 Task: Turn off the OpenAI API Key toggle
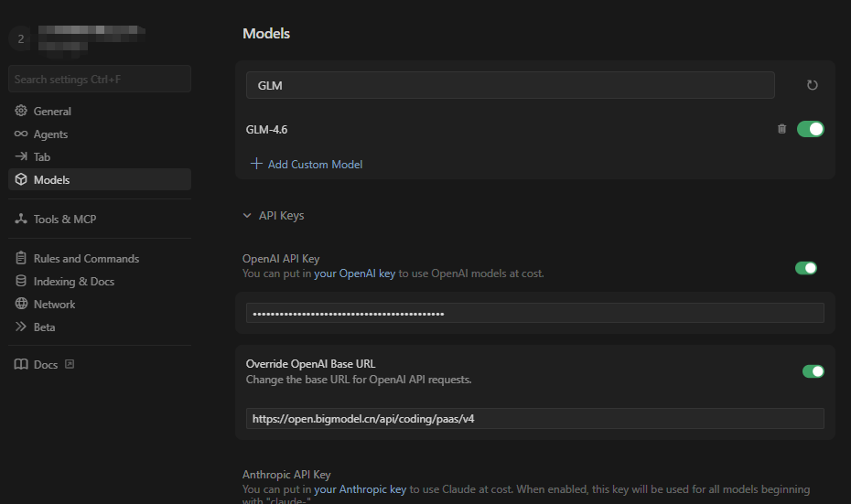pos(805,268)
